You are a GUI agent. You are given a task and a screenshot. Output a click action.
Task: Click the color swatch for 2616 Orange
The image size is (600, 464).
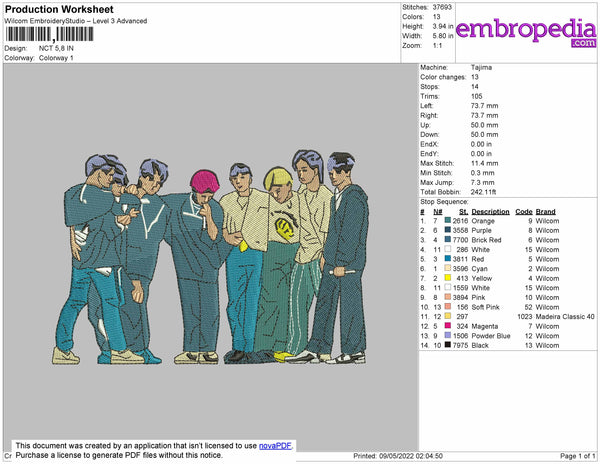tap(448, 221)
